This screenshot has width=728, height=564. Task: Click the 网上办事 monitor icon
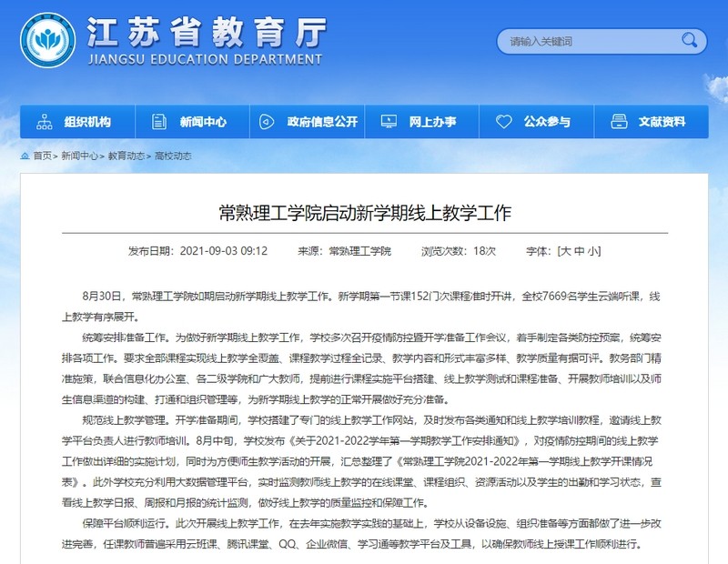(x=389, y=122)
